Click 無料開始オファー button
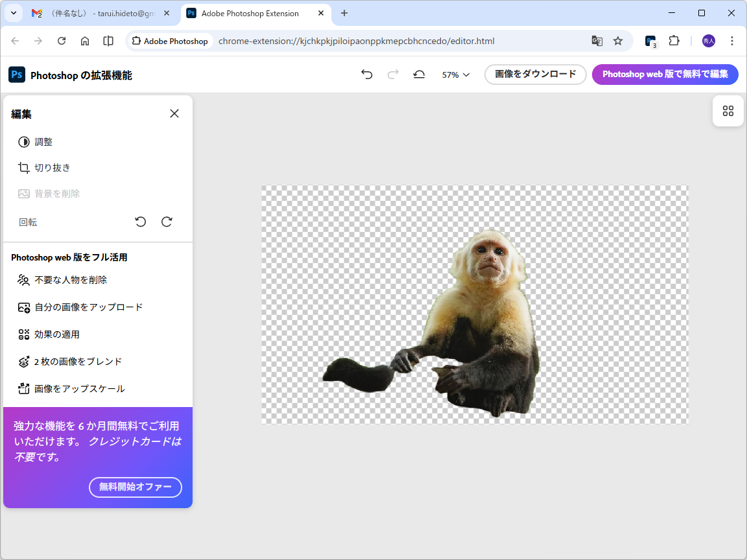Image resolution: width=747 pixels, height=560 pixels. coord(136,487)
